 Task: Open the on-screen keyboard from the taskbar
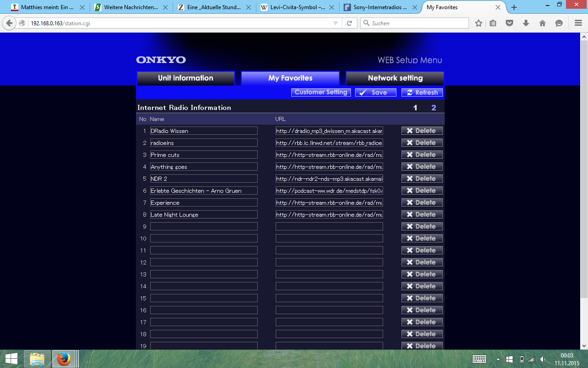pos(479,359)
